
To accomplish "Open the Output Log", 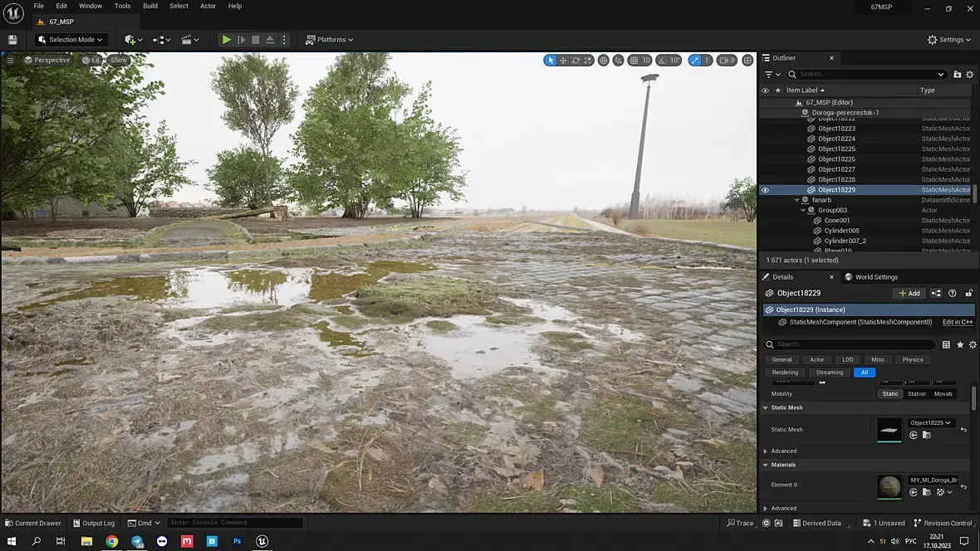I will (x=94, y=523).
